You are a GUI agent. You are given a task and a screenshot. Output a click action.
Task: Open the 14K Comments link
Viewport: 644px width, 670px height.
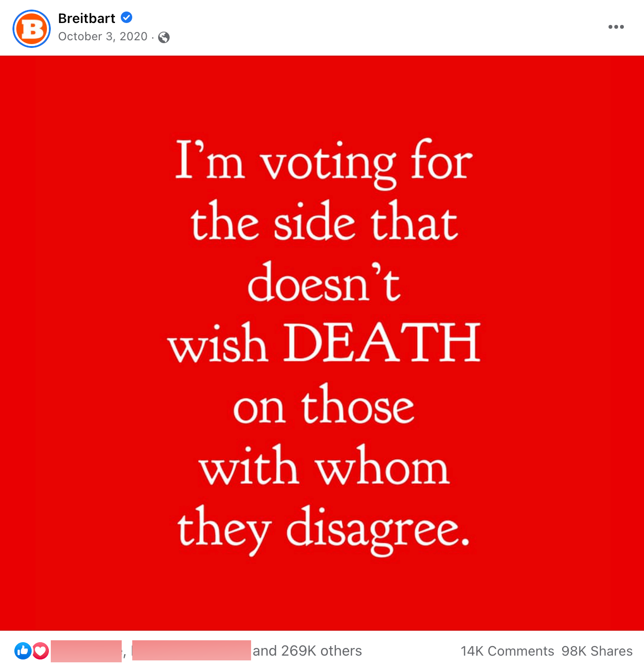click(507, 651)
